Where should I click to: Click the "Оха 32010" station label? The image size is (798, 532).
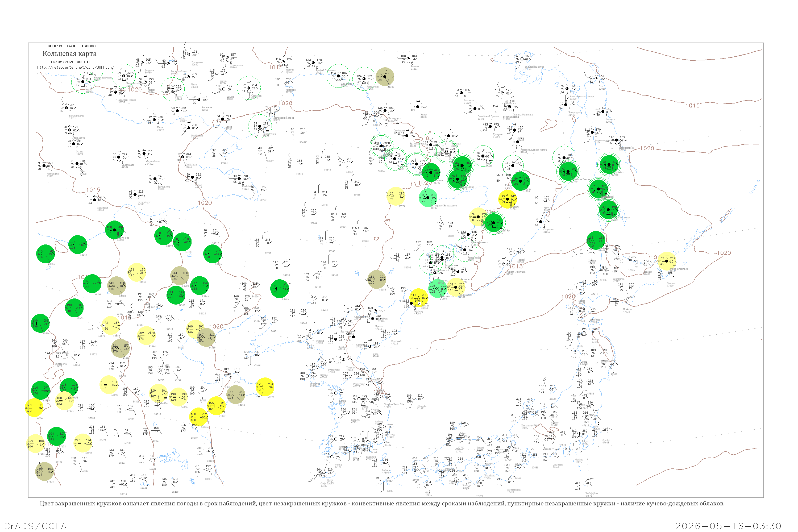coord(602,88)
